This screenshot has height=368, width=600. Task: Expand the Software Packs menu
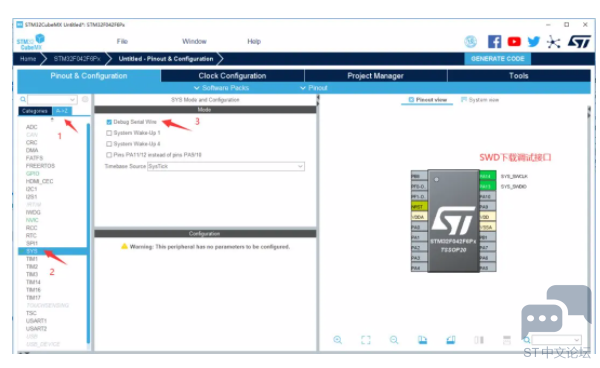coord(222,88)
